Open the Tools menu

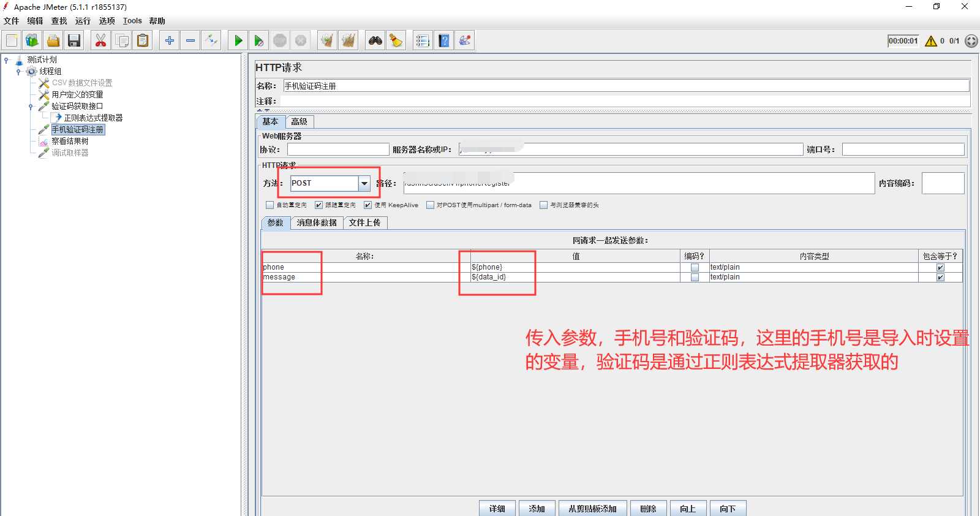point(132,21)
